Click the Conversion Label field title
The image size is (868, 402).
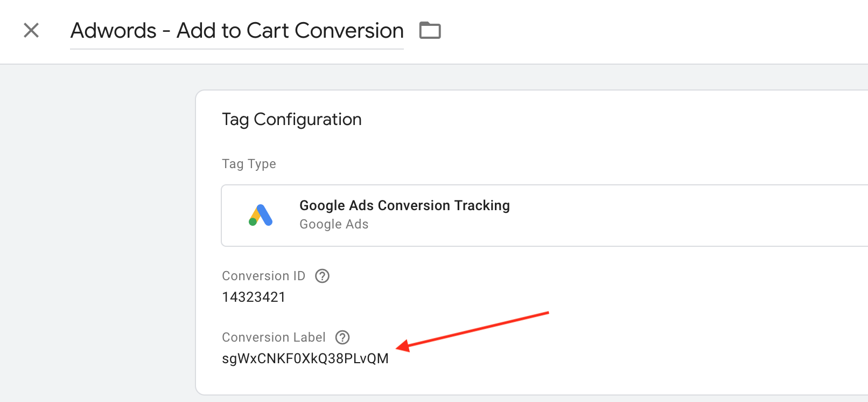pyautogui.click(x=274, y=337)
